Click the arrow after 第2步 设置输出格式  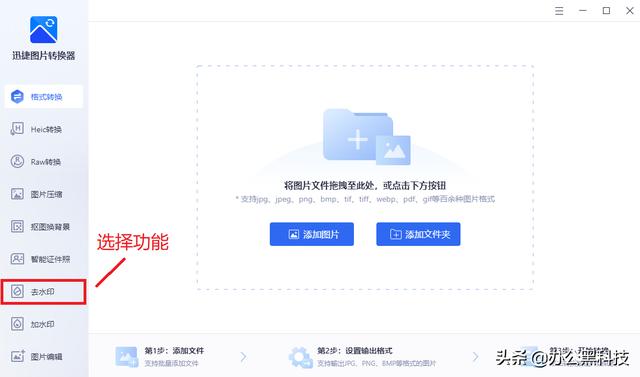pyautogui.click(x=476, y=357)
